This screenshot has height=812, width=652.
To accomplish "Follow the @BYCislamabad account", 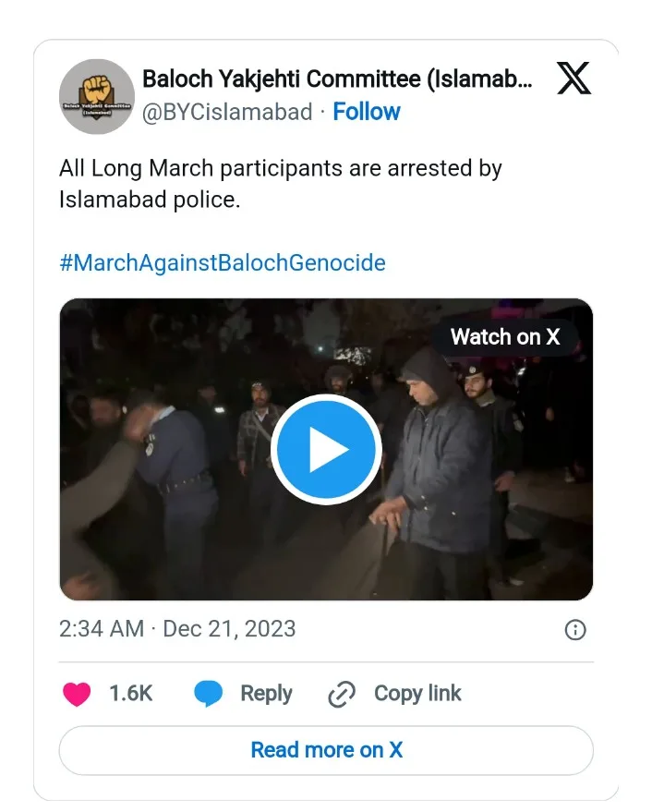I will (366, 112).
